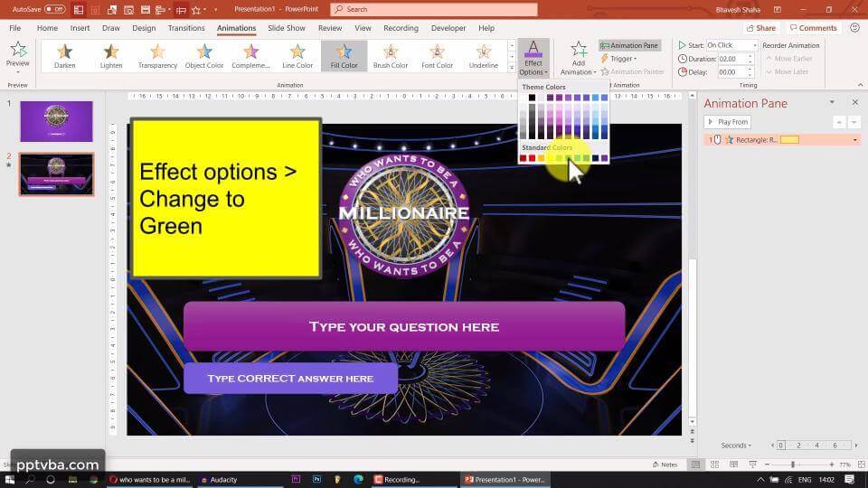Click the question text box on slide
This screenshot has height=488, width=868.
pos(404,326)
